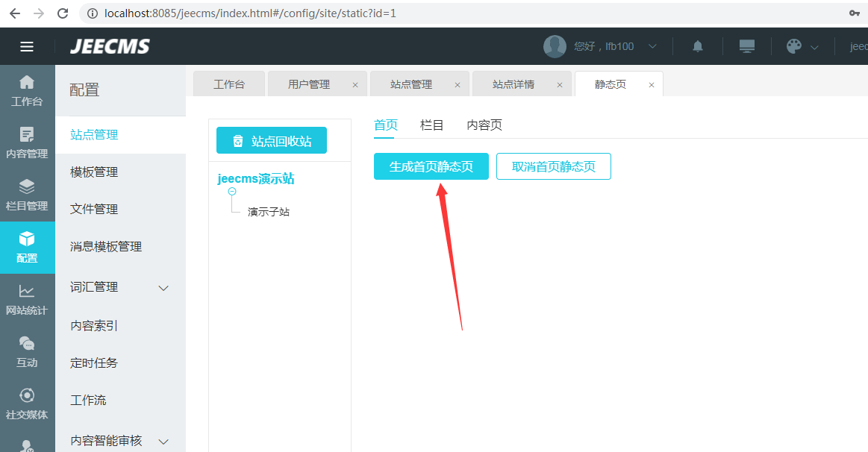Switch to 首页 static tab

pos(386,125)
